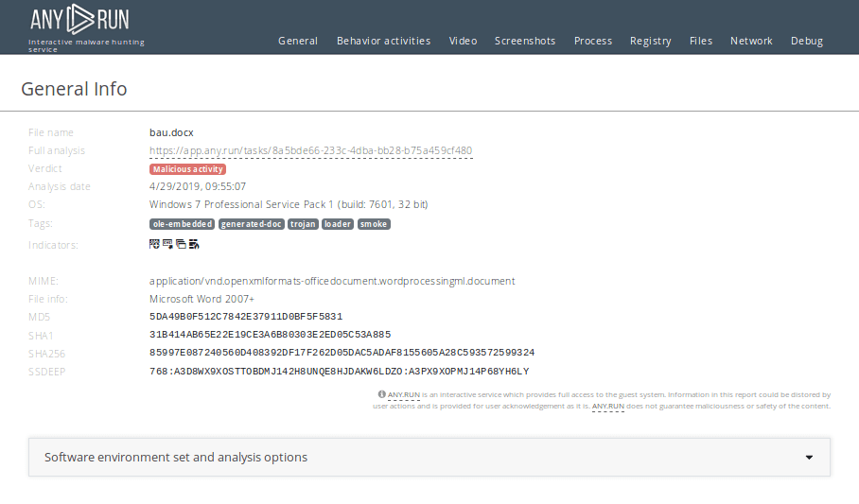Open the Video section
The width and height of the screenshot is (859, 504).
[x=463, y=41]
